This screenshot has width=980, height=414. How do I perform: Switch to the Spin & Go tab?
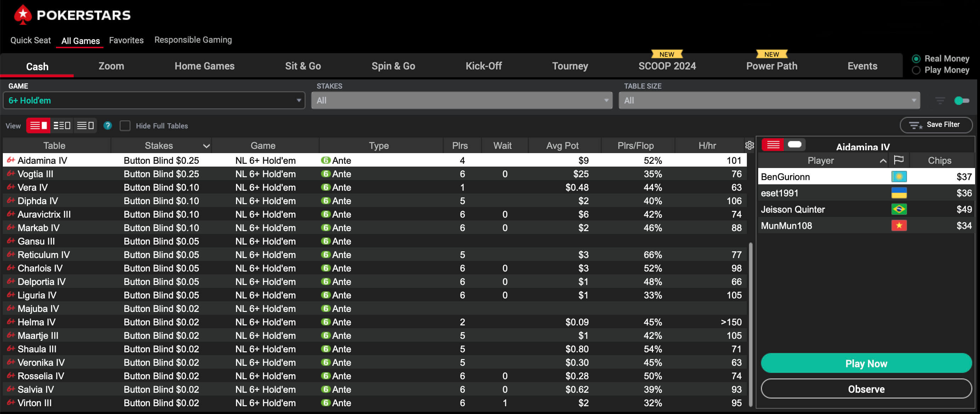pos(393,66)
